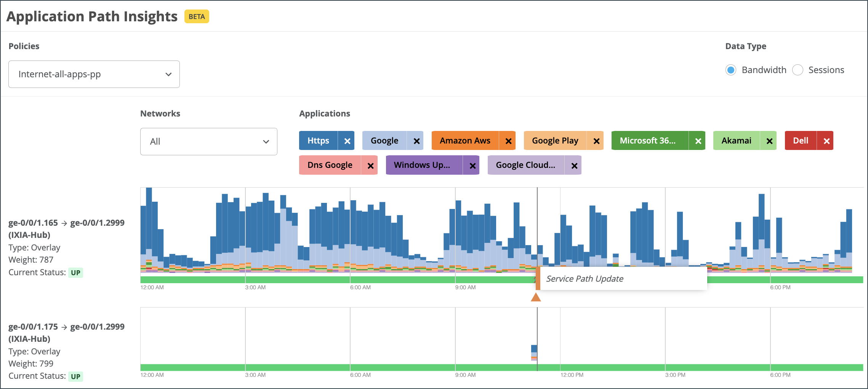Remove the Amazon Aws application tag
The width and height of the screenshot is (868, 389).
pos(508,141)
